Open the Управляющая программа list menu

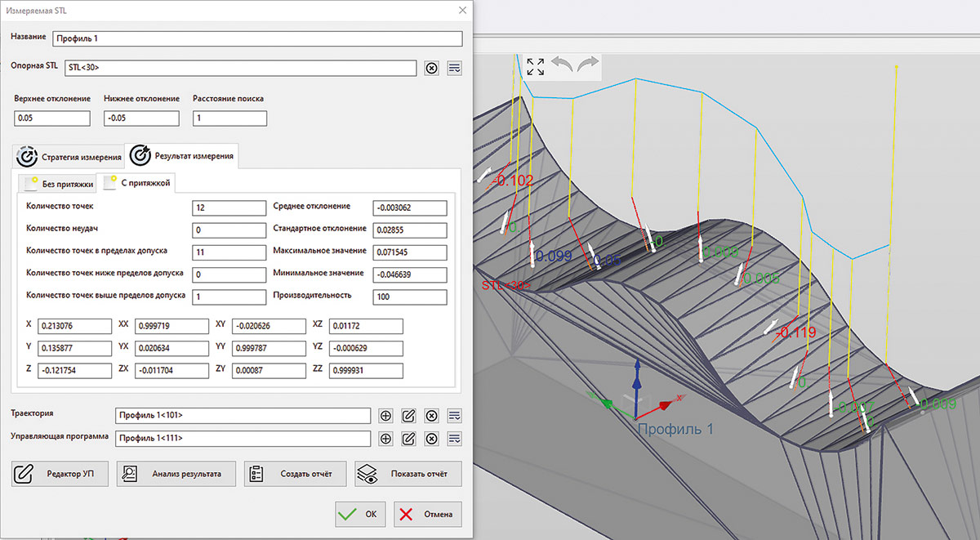(455, 439)
